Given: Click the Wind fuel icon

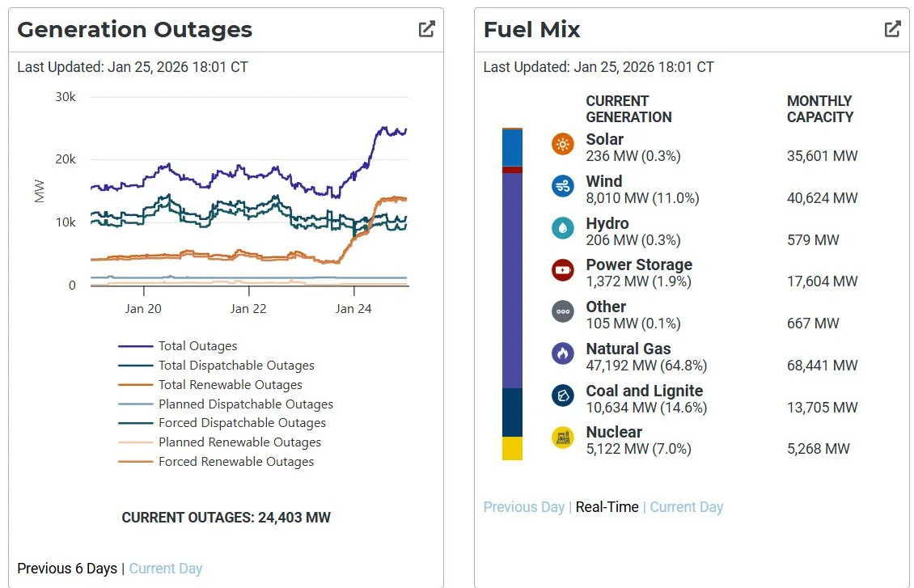Looking at the screenshot, I should [x=563, y=185].
